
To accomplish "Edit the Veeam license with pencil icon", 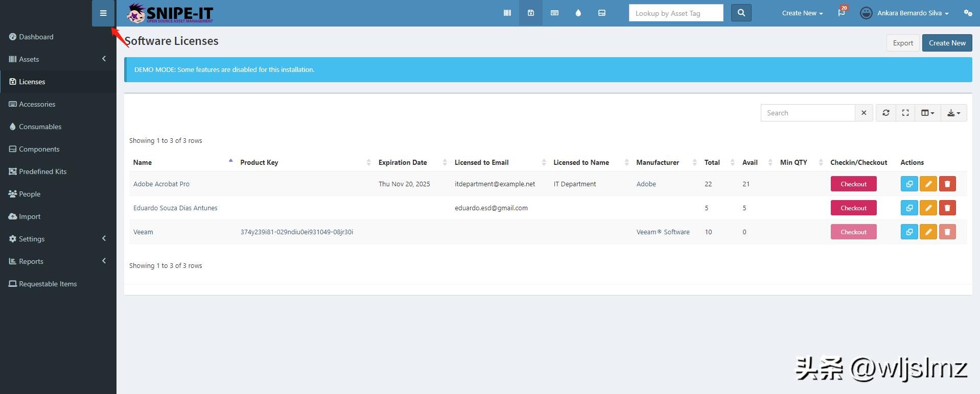I will pyautogui.click(x=928, y=232).
